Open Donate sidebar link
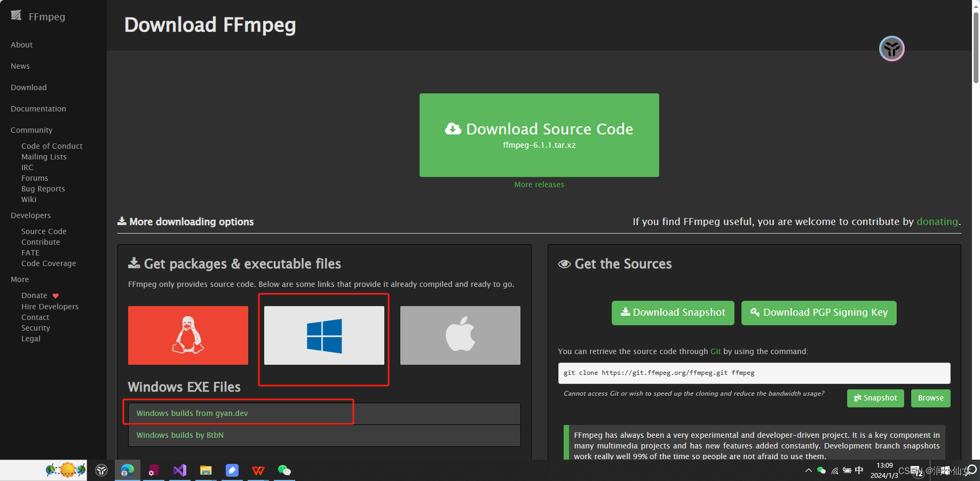The image size is (980, 481). click(x=34, y=295)
